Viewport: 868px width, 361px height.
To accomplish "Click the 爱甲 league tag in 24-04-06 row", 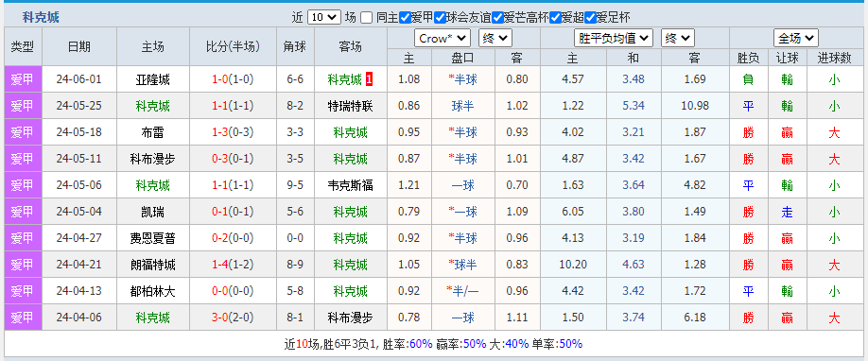I will [23, 318].
